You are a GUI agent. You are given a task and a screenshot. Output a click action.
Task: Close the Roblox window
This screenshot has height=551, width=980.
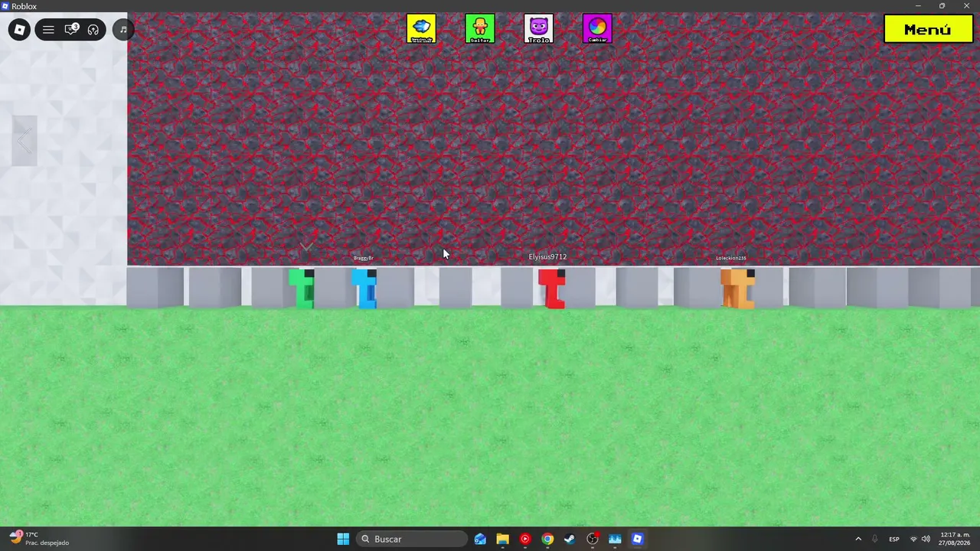966,6
